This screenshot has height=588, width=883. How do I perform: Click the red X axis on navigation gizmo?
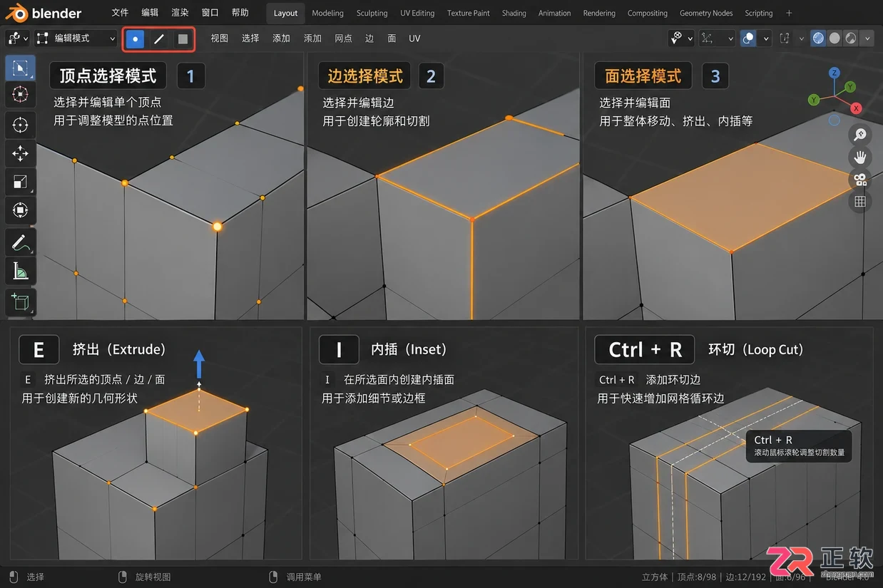(x=857, y=108)
